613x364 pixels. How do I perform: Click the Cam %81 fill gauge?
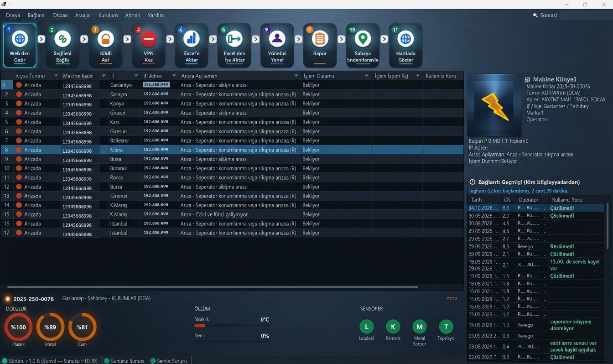(x=82, y=327)
